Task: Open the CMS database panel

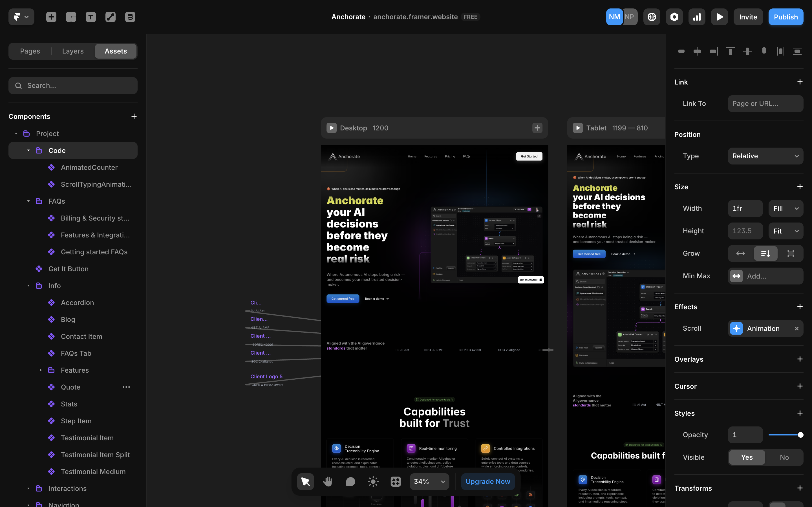Action: [130, 16]
